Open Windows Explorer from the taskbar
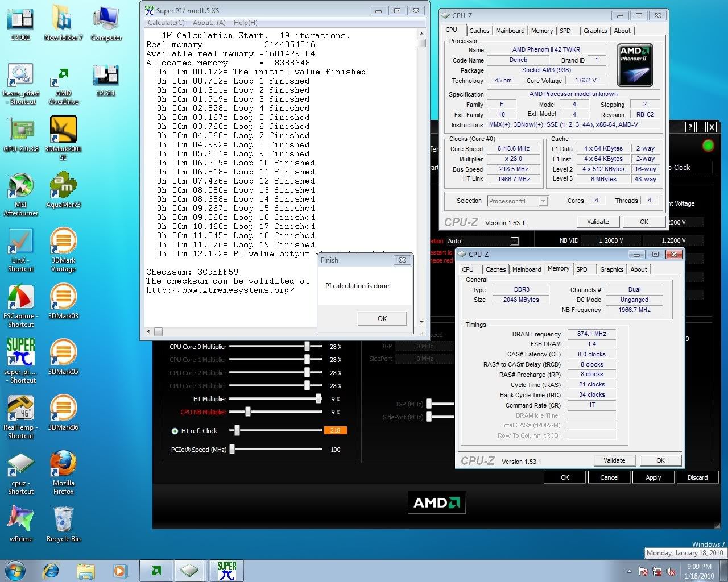Image resolution: width=728 pixels, height=582 pixels. 85,571
